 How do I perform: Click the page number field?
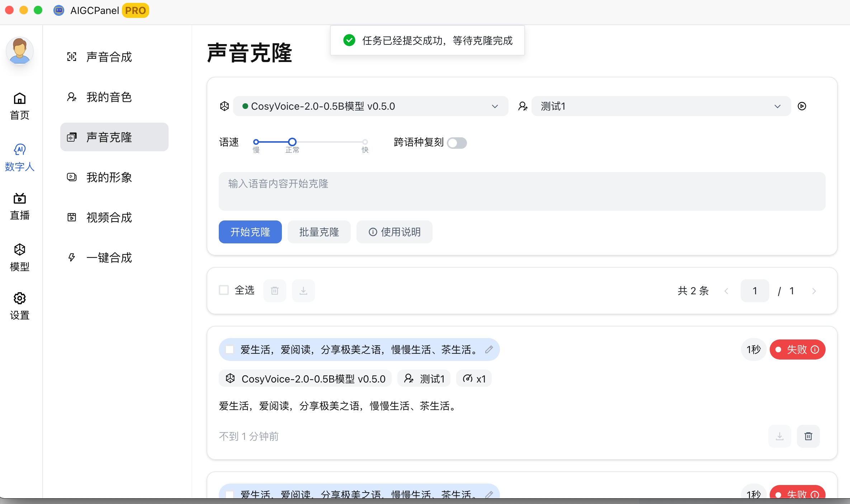(755, 291)
